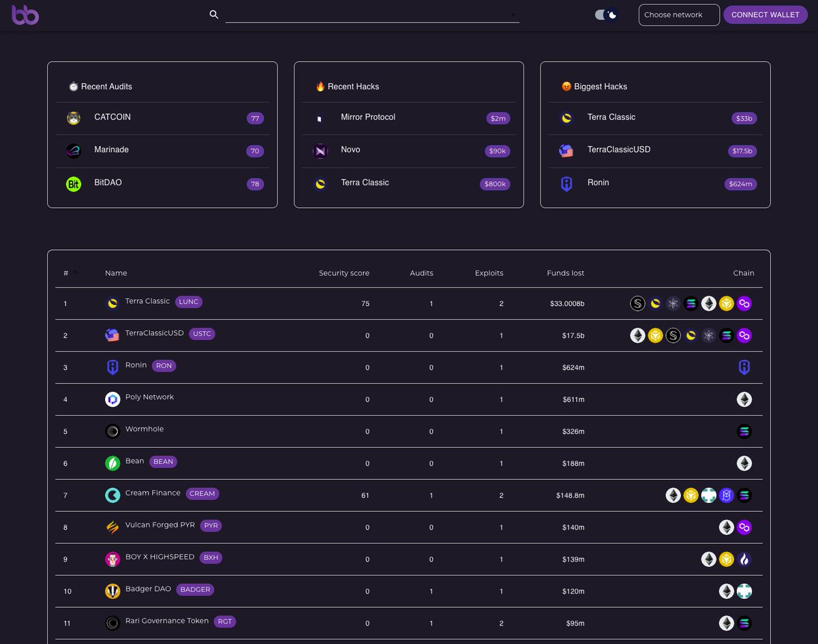Click Polygon chain icon in Terra Classic row
The height and width of the screenshot is (644, 818).
744,304
